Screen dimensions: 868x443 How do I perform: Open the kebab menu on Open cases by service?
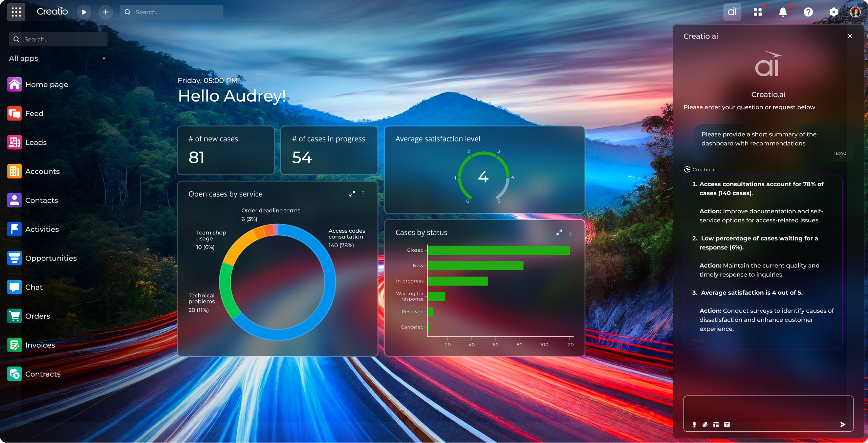click(363, 194)
